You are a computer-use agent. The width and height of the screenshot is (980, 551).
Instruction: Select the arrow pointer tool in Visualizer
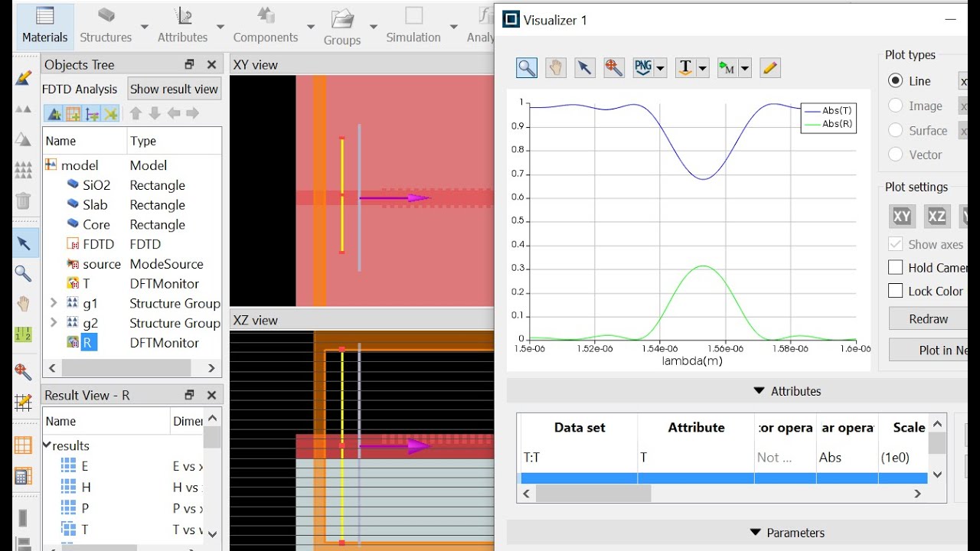click(x=585, y=68)
